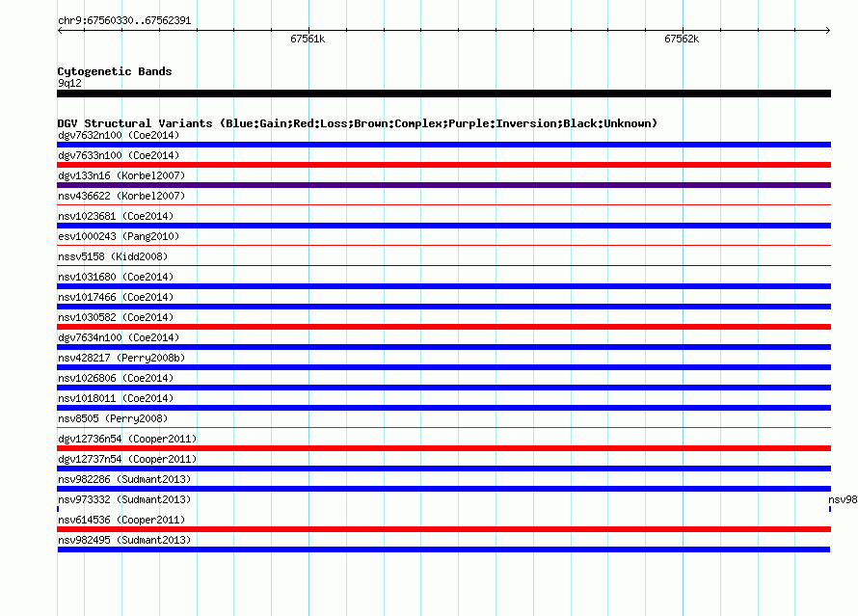The width and height of the screenshot is (858, 616).
Task: Click the nsv614536 (Cooper2011) label
Action: coord(121,520)
